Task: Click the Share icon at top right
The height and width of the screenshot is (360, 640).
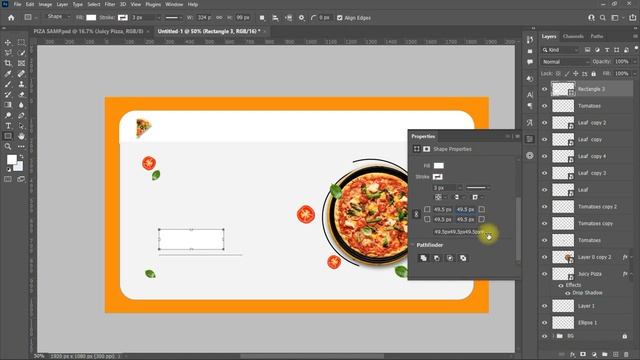Action: [633, 18]
